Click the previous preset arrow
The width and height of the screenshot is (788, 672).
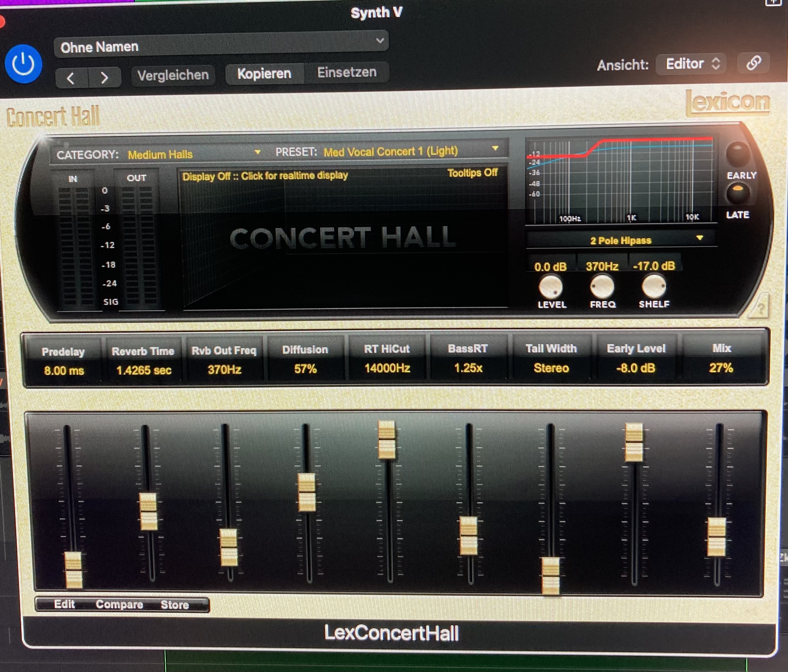[71, 78]
